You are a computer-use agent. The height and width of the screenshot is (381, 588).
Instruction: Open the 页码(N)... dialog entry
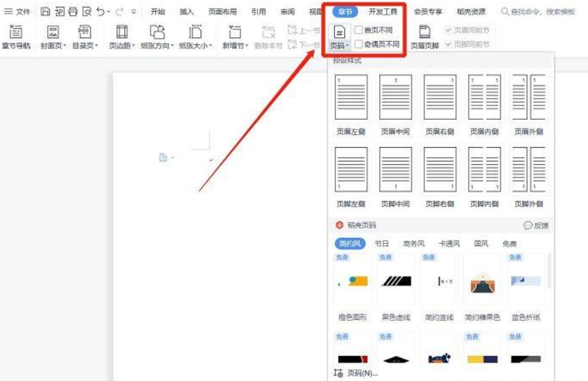pyautogui.click(x=355, y=373)
